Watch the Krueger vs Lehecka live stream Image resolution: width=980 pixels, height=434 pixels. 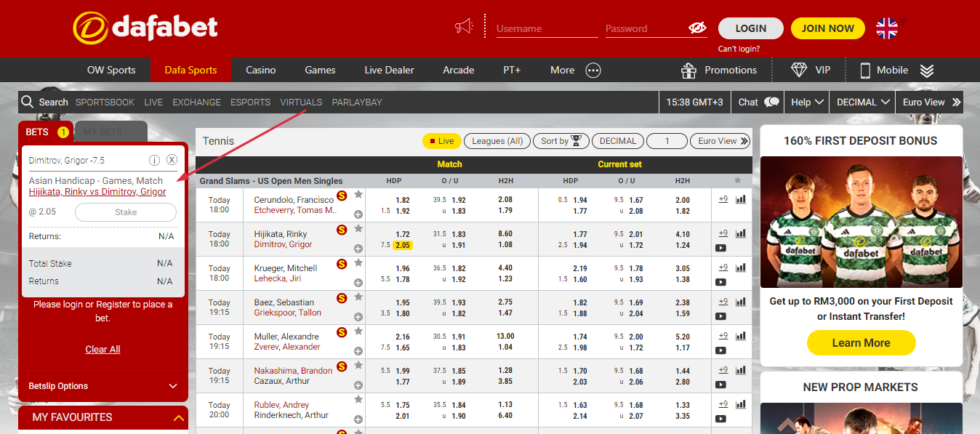tap(720, 282)
